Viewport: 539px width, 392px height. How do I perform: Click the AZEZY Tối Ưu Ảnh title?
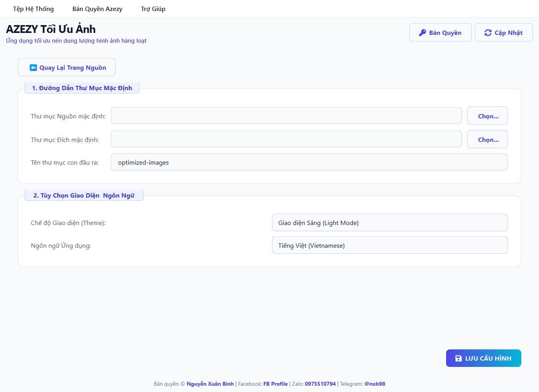tap(51, 29)
